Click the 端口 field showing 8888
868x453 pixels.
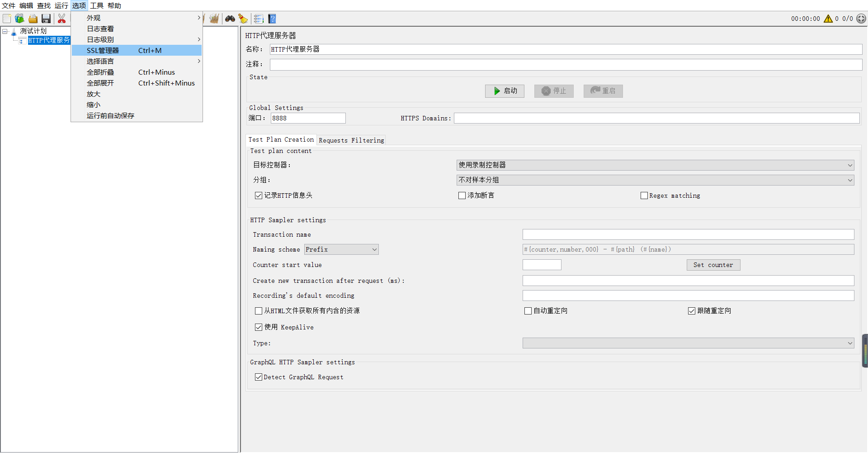(x=308, y=118)
